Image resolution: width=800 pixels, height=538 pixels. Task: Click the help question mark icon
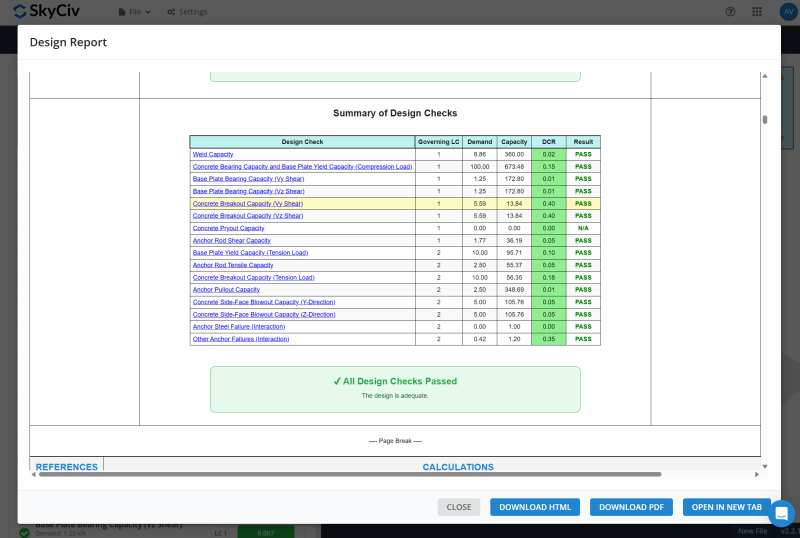[x=730, y=12]
